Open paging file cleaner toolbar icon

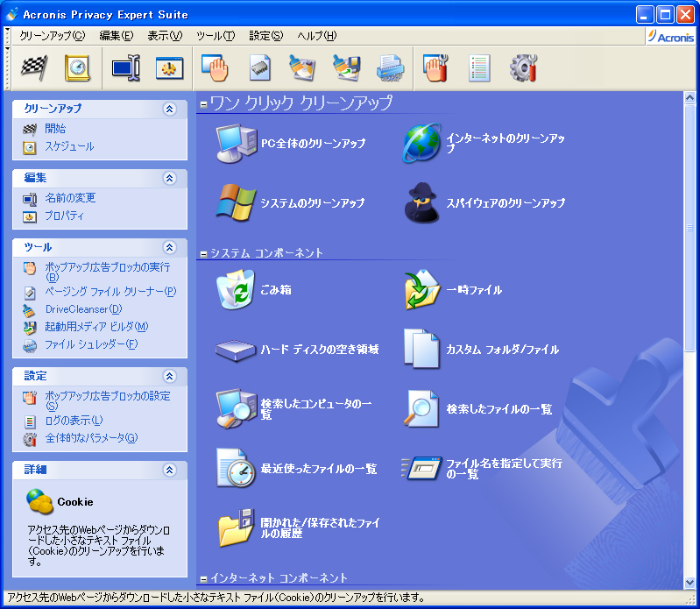click(x=260, y=67)
